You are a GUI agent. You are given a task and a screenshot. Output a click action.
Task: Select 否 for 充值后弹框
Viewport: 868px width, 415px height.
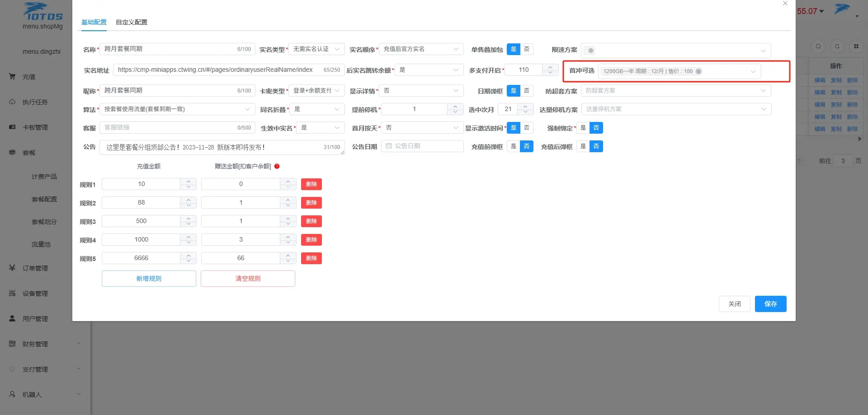(596, 146)
